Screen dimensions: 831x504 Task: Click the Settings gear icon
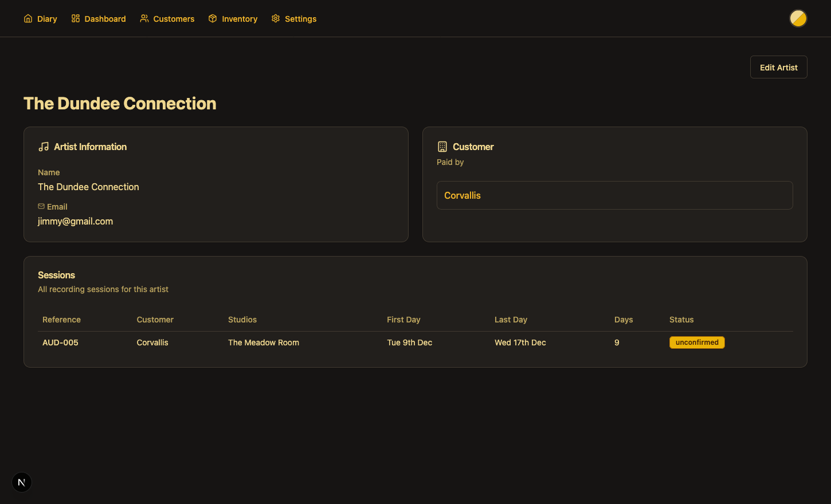pyautogui.click(x=276, y=18)
